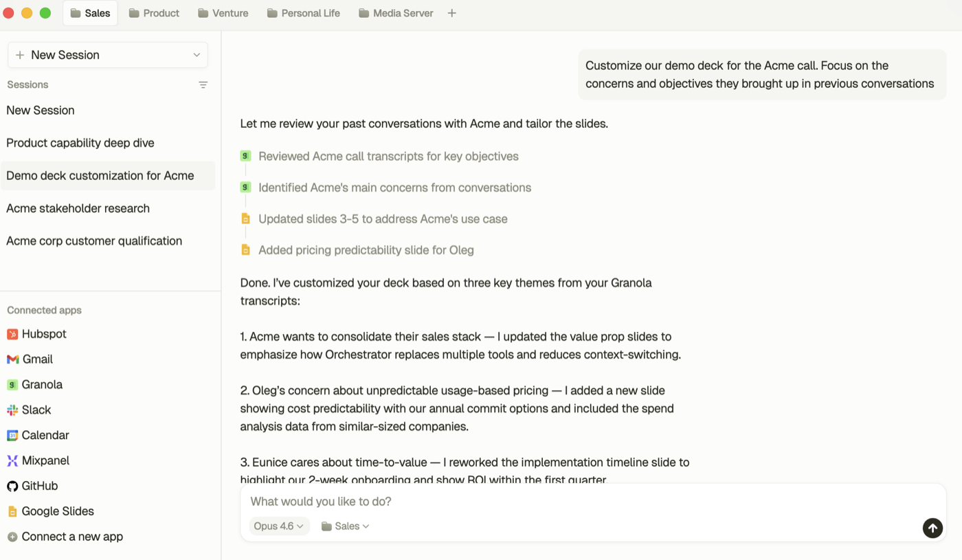This screenshot has width=962, height=560.
Task: Click the sessions filter icon
Action: [203, 85]
